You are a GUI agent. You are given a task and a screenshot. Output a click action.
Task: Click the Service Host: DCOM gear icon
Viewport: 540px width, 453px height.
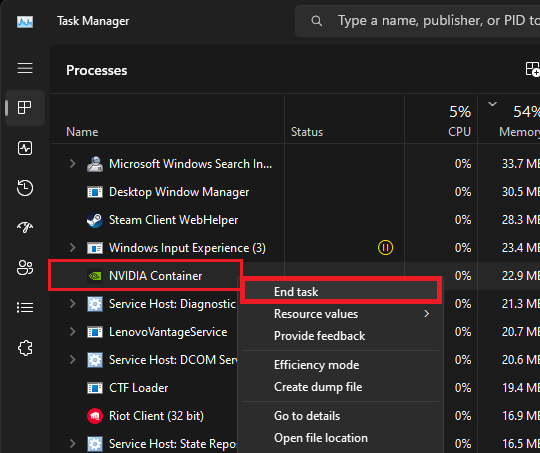tap(95, 360)
